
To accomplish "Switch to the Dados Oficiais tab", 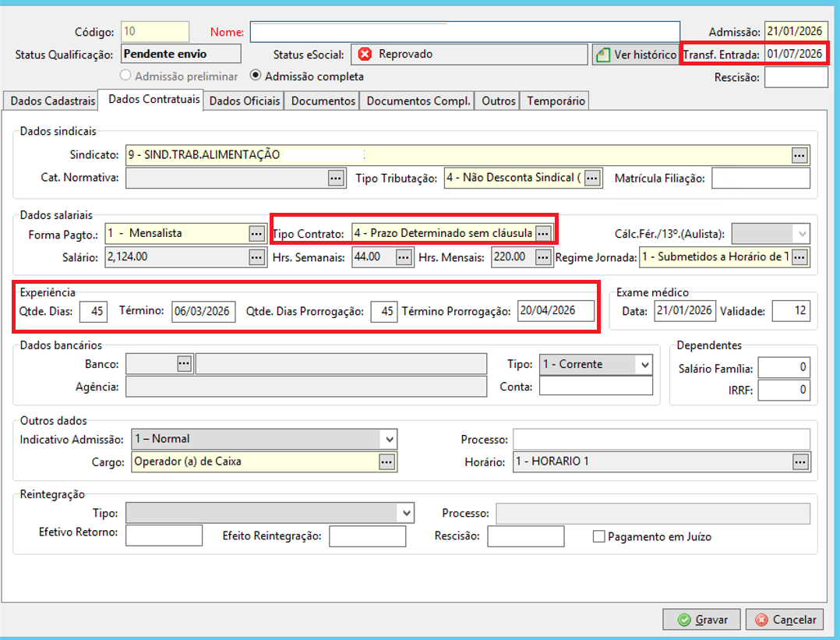I will click(245, 101).
